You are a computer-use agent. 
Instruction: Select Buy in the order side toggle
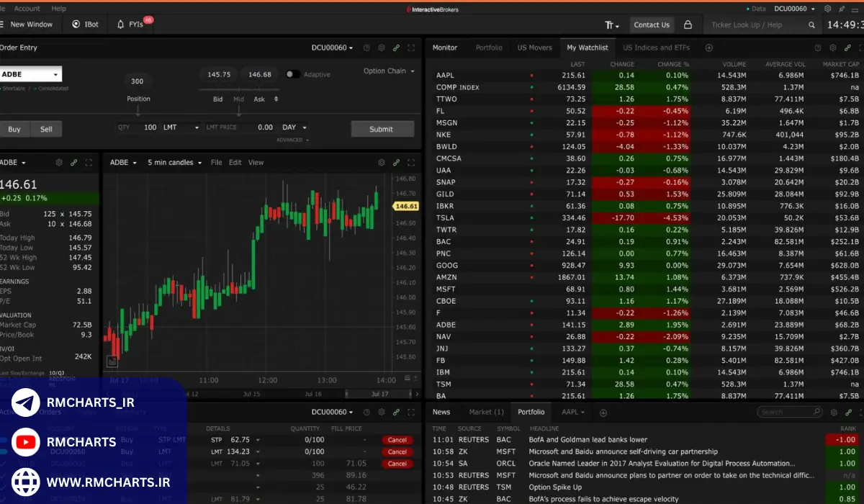pyautogui.click(x=14, y=129)
